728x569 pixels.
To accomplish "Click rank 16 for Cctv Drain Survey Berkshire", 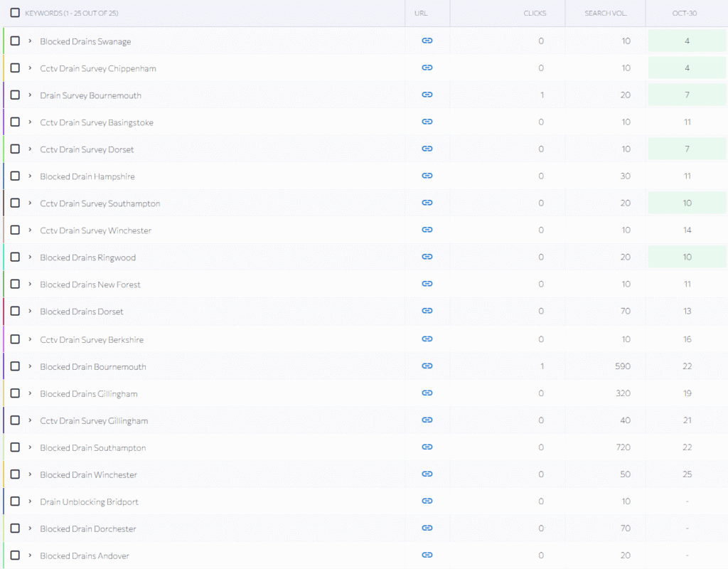I will pos(687,339).
